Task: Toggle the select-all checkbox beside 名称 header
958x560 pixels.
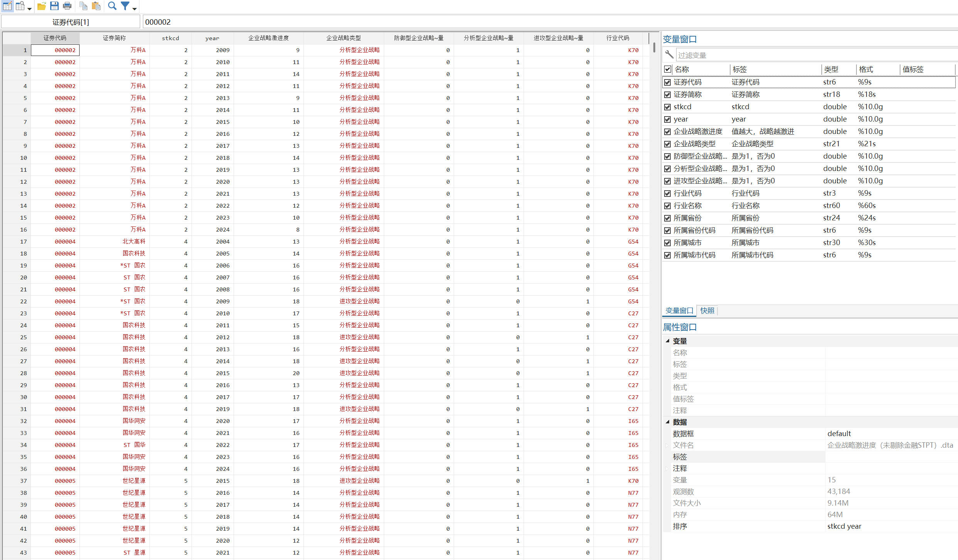Action: pyautogui.click(x=667, y=69)
